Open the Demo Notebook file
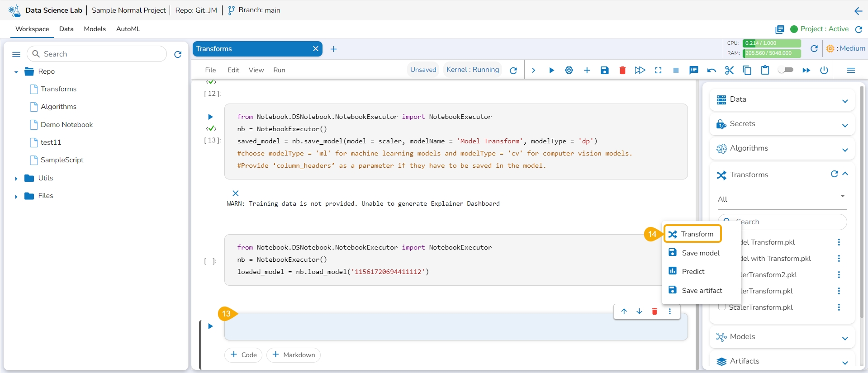The width and height of the screenshot is (868, 373). coord(66,124)
